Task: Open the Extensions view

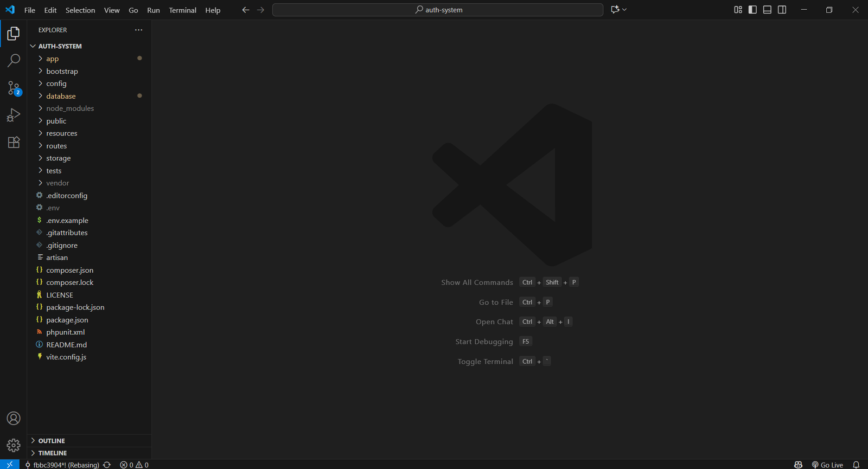Action: pos(14,142)
